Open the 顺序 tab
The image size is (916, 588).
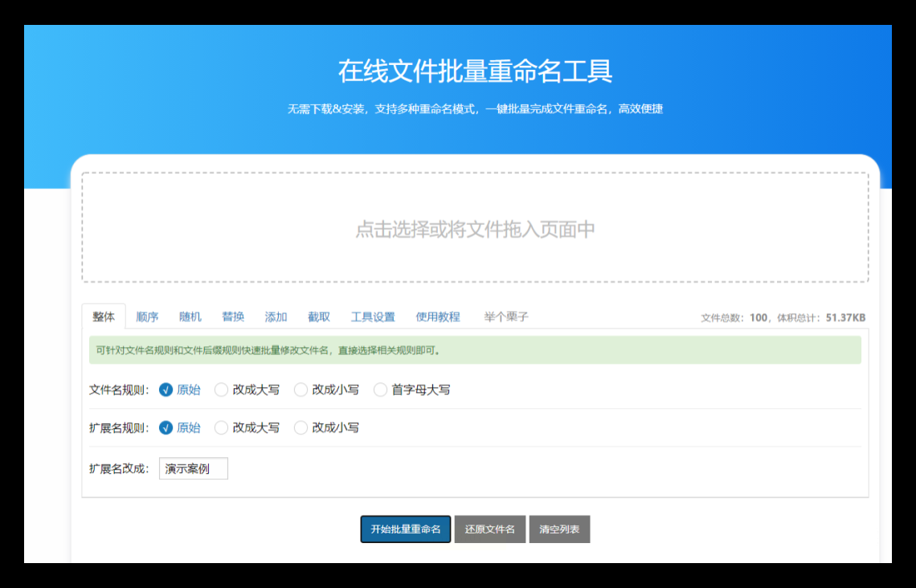147,316
